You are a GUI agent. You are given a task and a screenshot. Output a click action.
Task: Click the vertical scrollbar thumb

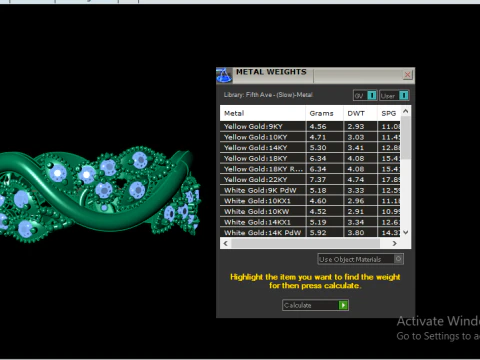(x=406, y=138)
